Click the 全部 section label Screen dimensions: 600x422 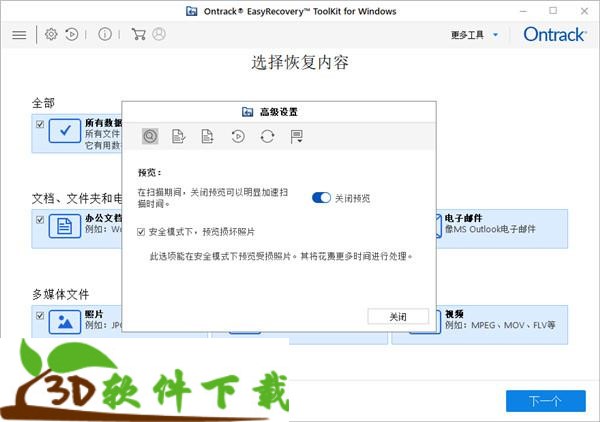point(43,103)
